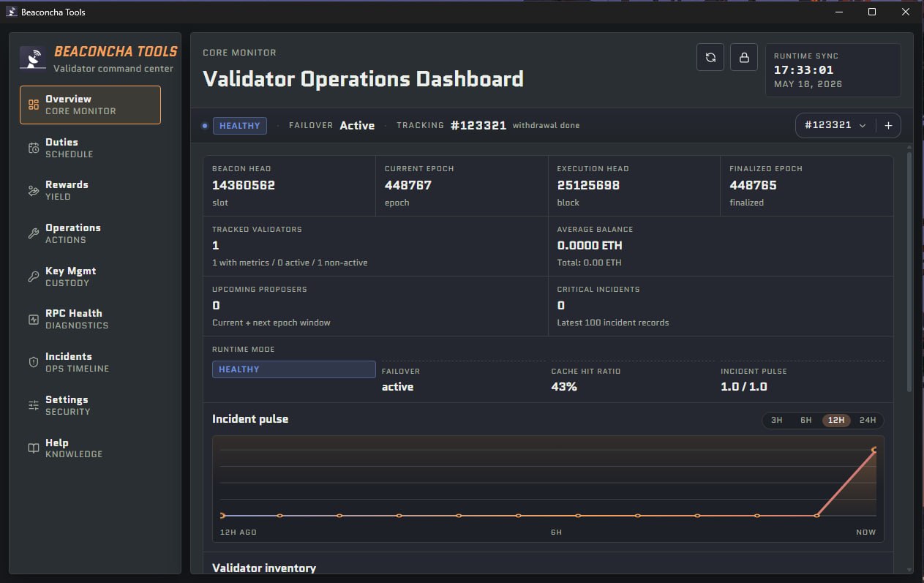
Task: Click the Validator Operations Dashboard title
Action: (363, 79)
